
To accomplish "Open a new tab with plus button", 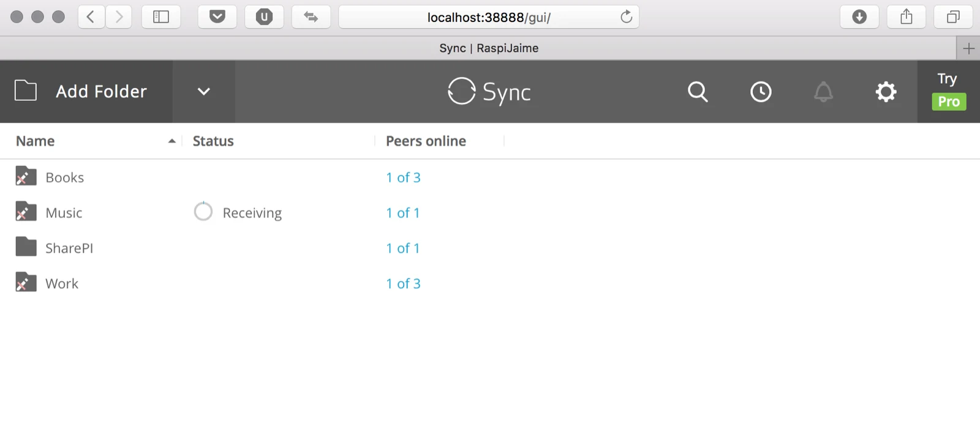I will pyautogui.click(x=968, y=48).
